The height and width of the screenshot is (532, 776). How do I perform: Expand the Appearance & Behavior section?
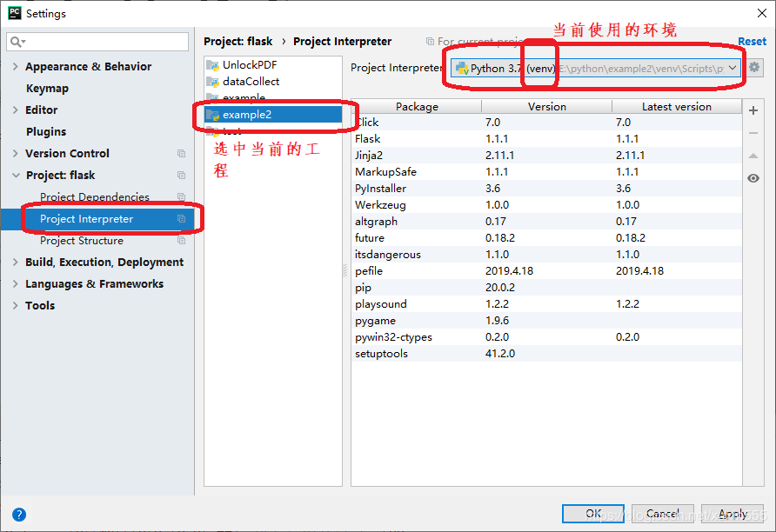[16, 67]
